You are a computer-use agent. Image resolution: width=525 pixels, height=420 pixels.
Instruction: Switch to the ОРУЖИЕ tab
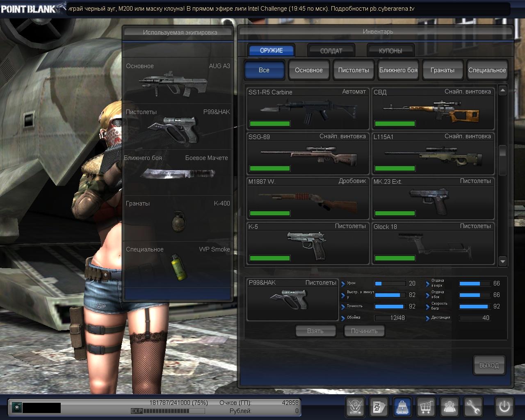tap(271, 50)
